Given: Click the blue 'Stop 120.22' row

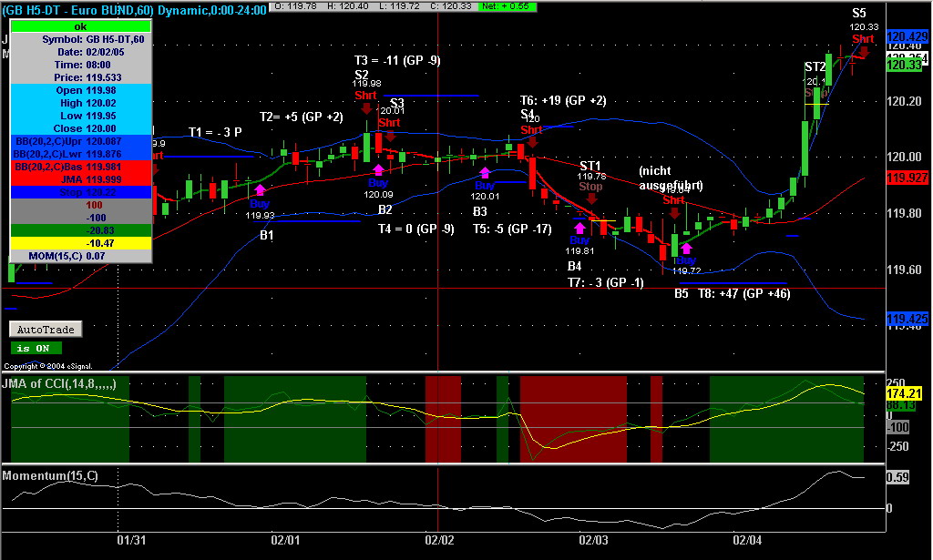Looking at the screenshot, I should (81, 192).
